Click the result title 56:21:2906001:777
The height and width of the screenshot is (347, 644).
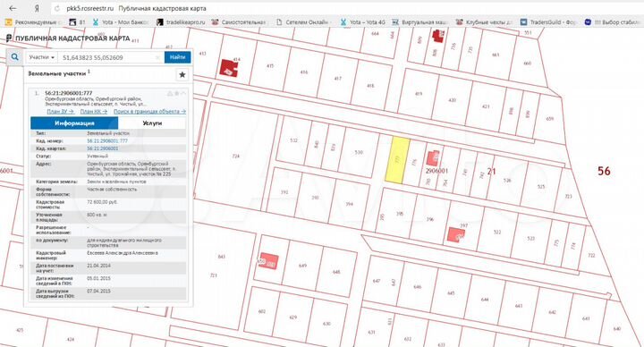pyautogui.click(x=69, y=93)
